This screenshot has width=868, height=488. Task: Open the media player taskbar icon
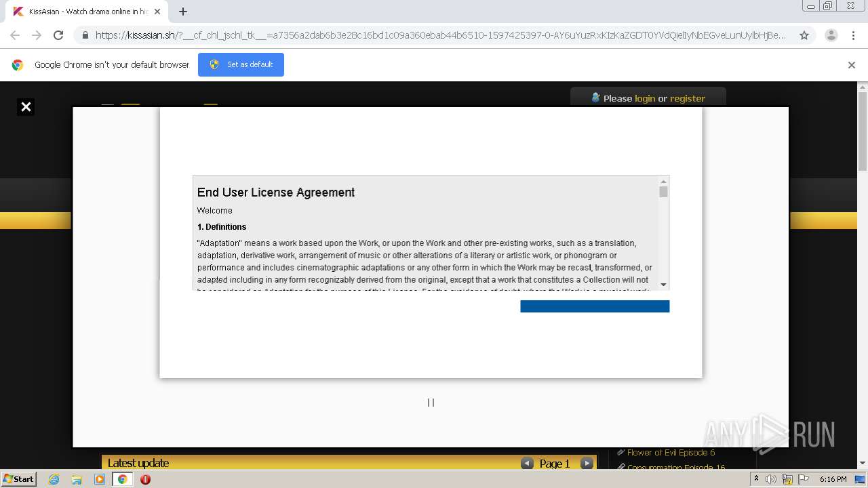100,479
